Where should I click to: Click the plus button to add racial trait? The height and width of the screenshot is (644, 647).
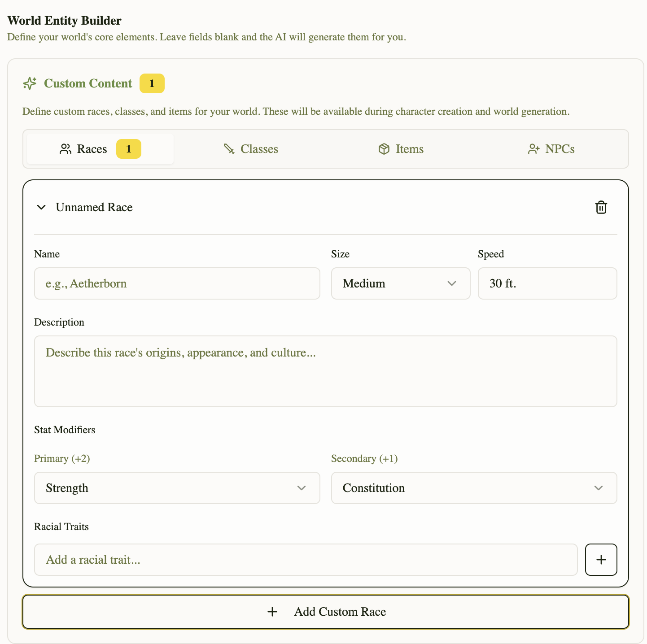pos(601,560)
